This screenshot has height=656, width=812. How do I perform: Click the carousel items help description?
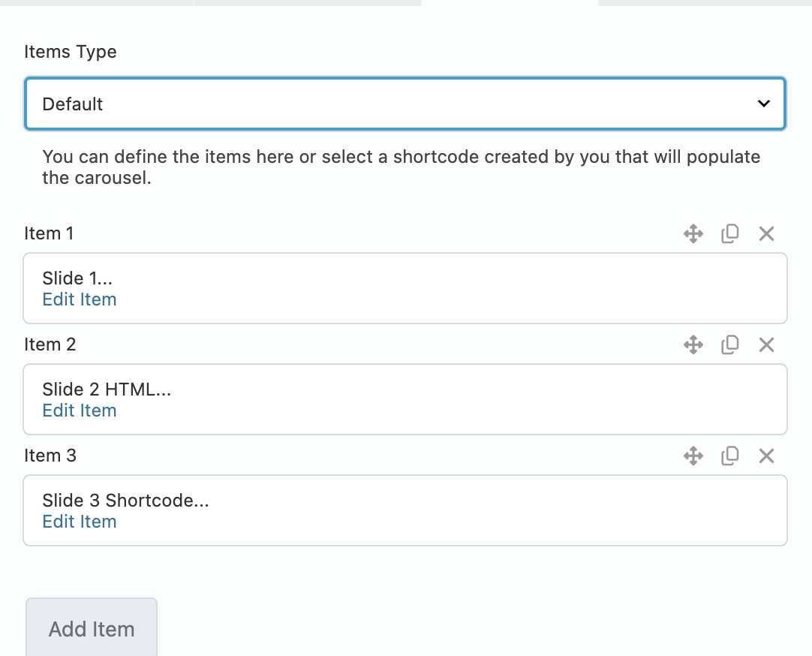click(401, 167)
